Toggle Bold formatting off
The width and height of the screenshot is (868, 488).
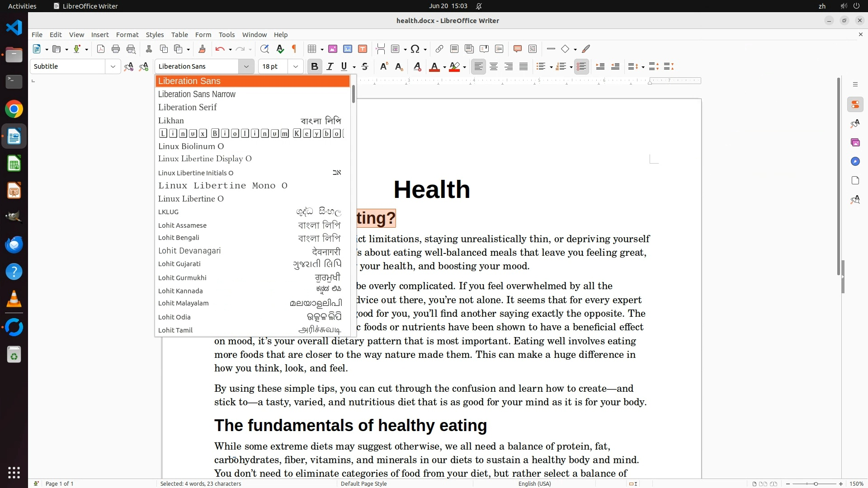coord(315,66)
